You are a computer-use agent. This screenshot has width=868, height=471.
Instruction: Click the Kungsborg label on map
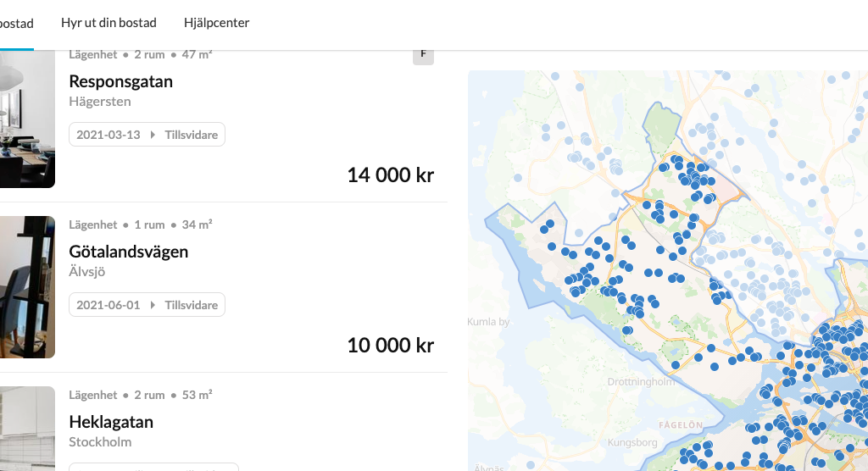(632, 443)
